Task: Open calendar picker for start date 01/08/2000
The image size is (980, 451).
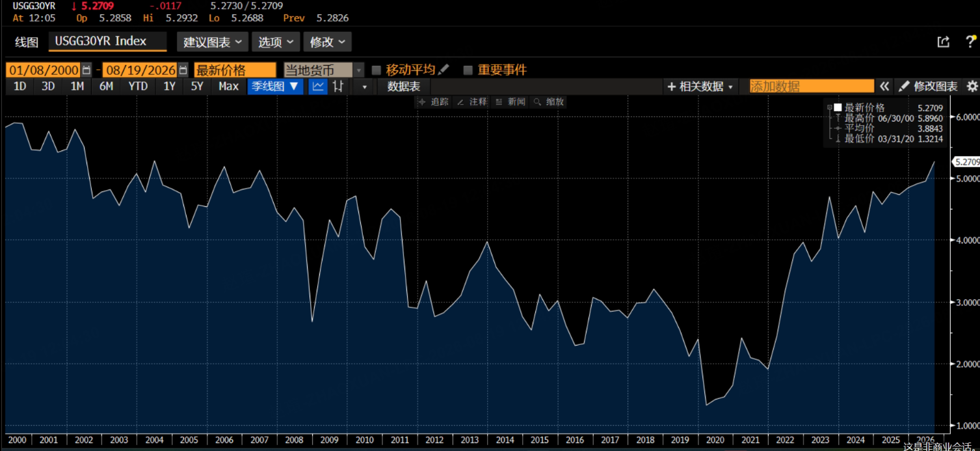Action: click(86, 70)
